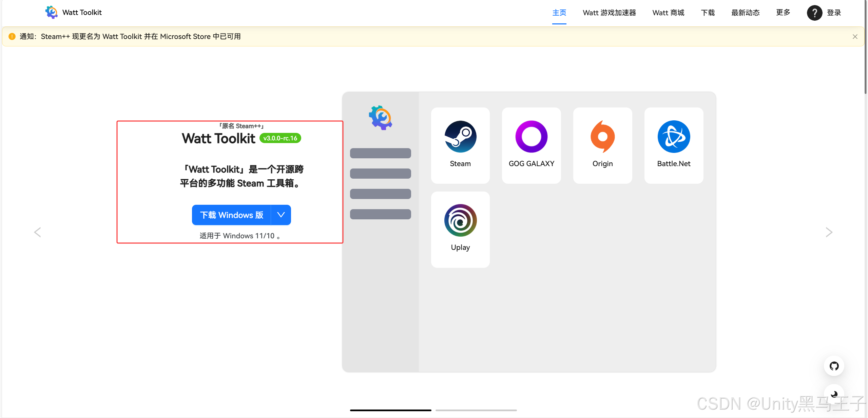Open Watt 商城 navigation item

pyautogui.click(x=668, y=13)
